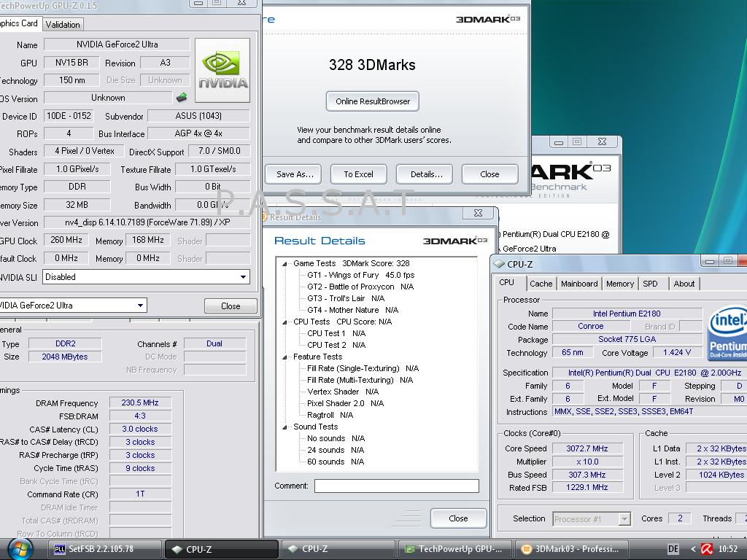Open 3DMark03 Professional taskbar button
The height and width of the screenshot is (560, 747).
point(571,549)
